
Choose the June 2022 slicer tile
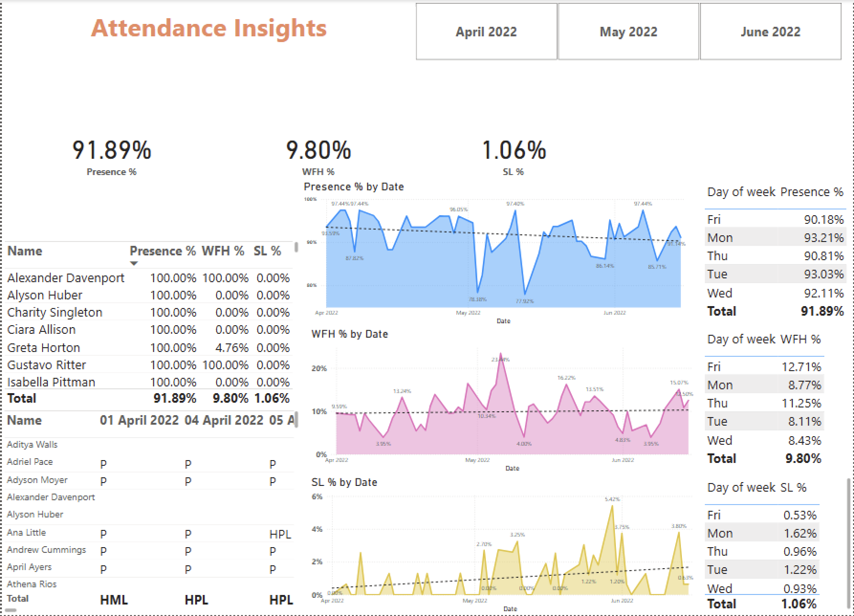(770, 32)
